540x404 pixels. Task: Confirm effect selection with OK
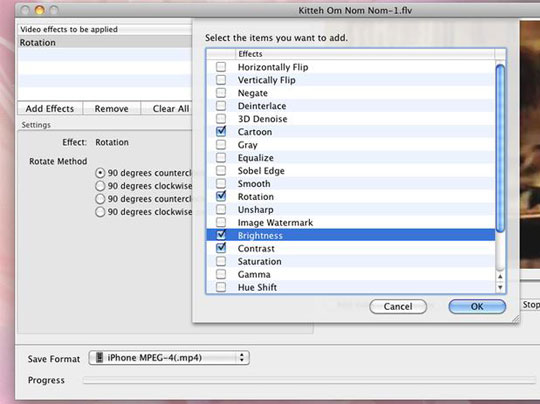(477, 307)
